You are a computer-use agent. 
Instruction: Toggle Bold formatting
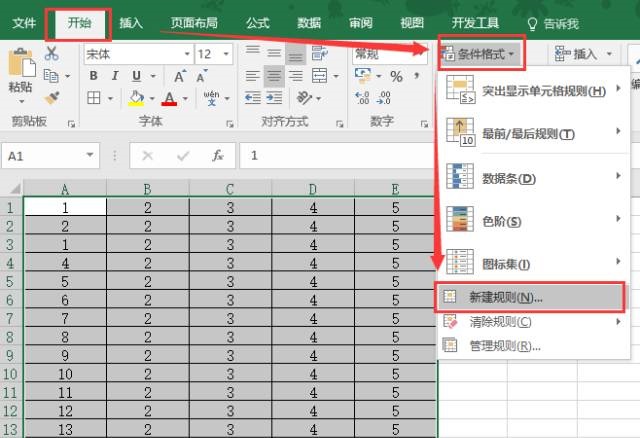point(93,76)
